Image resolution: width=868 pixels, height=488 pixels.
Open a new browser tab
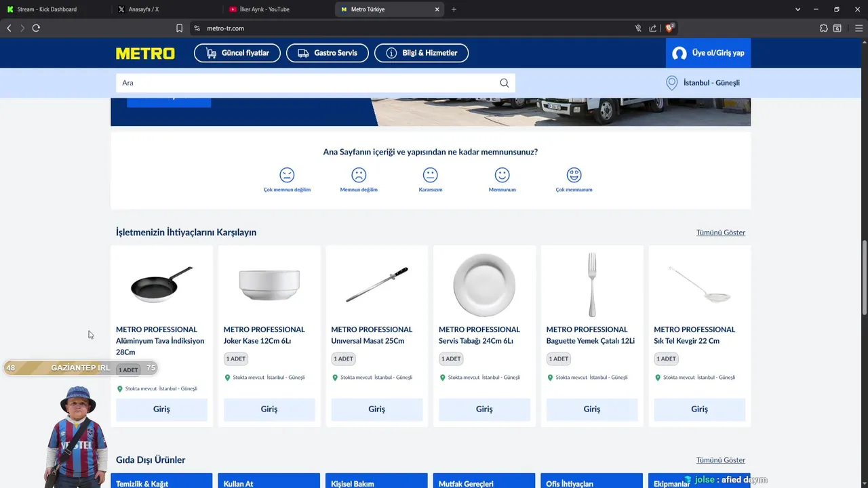[x=454, y=9]
